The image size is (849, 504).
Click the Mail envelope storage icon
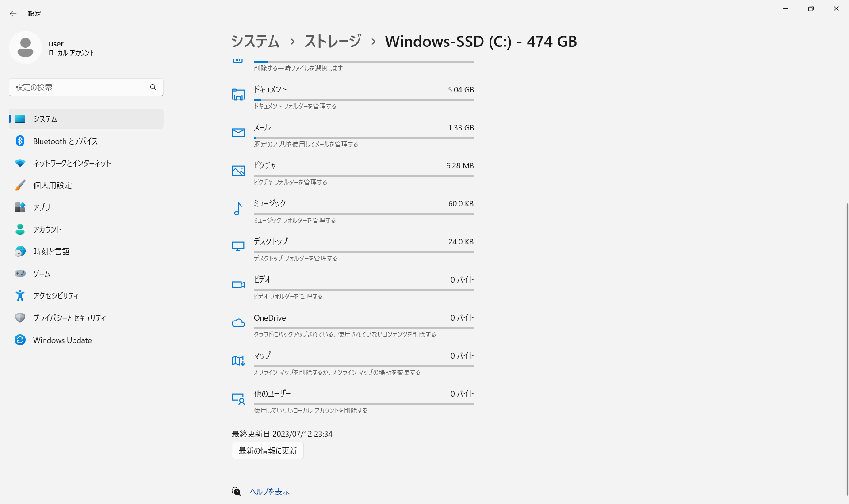point(238,132)
